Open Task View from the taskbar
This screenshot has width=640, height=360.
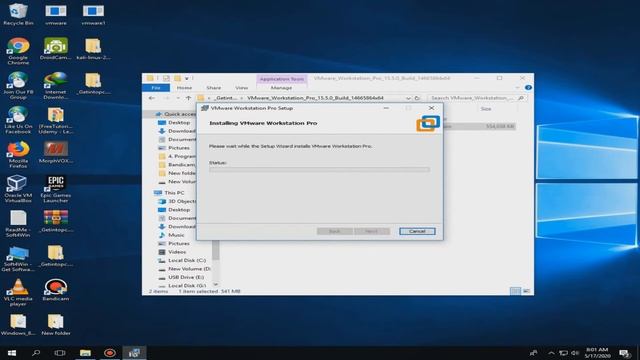(x=60, y=353)
